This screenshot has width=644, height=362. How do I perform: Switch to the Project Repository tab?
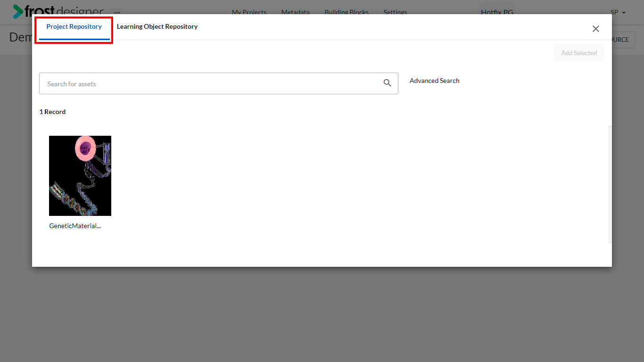74,27
